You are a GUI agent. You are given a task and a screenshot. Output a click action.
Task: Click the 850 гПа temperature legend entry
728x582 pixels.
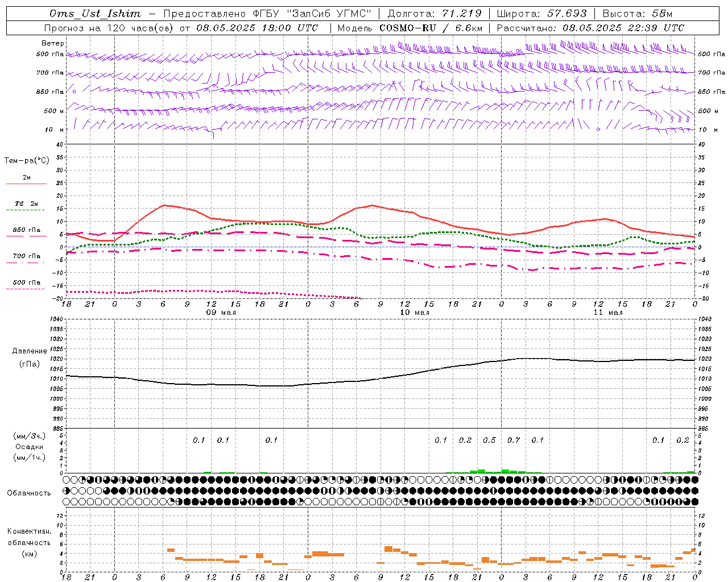pos(27,230)
